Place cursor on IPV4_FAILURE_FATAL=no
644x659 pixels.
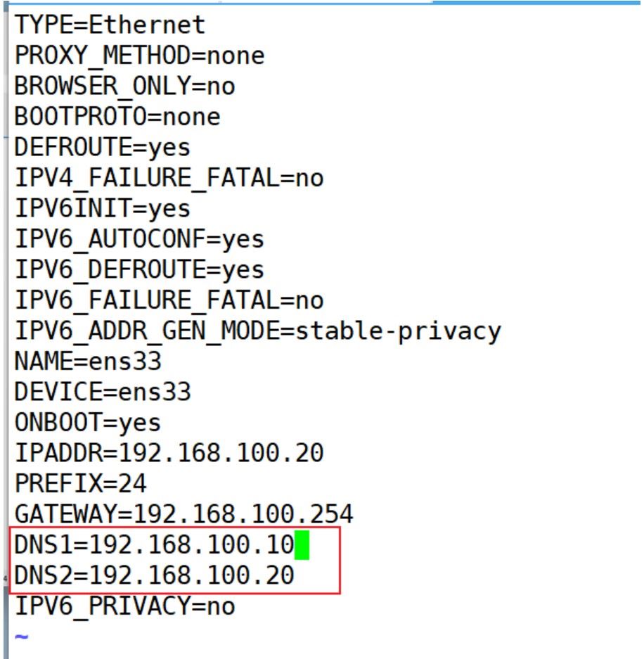tap(169, 178)
